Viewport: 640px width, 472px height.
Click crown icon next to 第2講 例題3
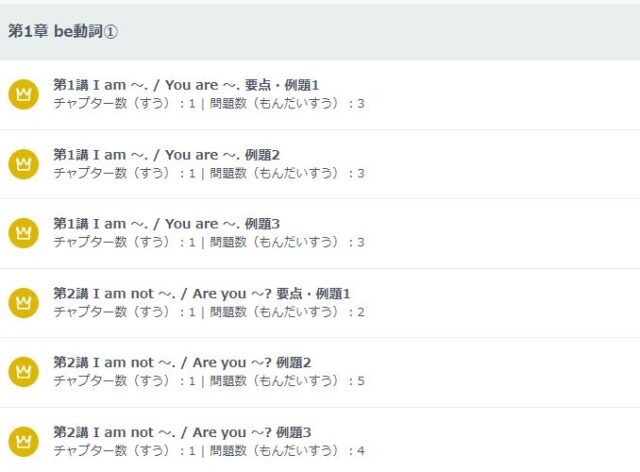(x=23, y=441)
